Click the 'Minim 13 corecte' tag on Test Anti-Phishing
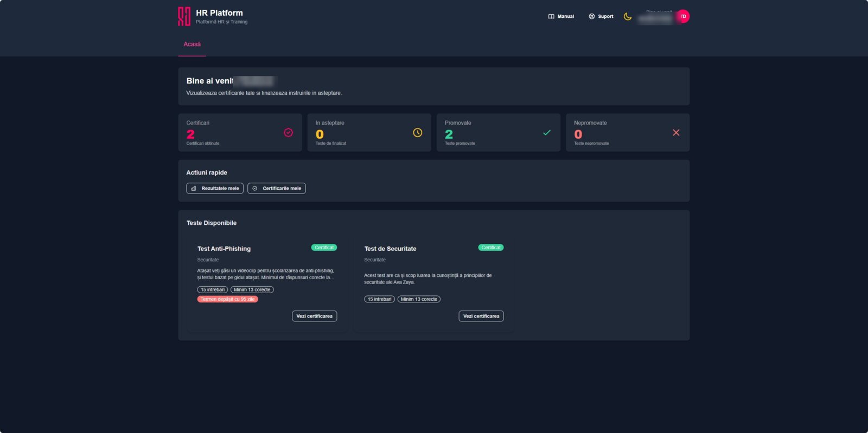 tap(252, 290)
